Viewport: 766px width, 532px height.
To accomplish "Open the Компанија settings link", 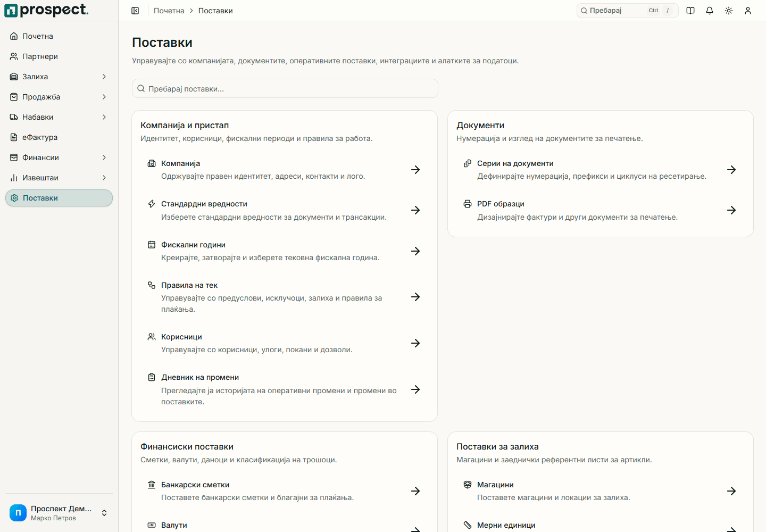I will (285, 170).
